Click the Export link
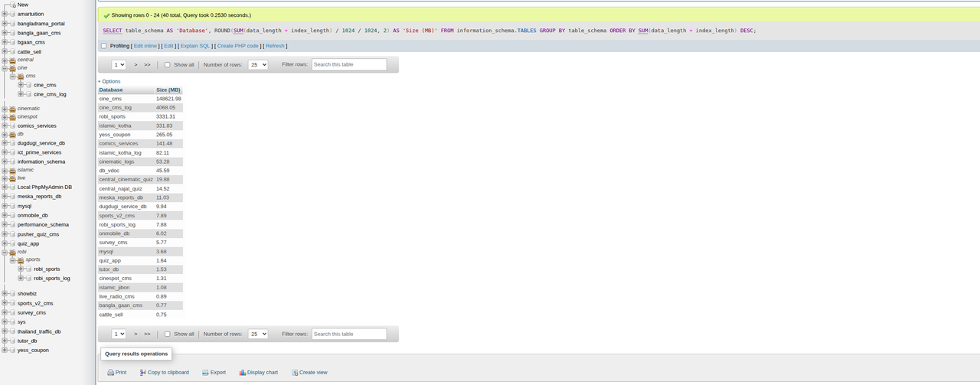 point(218,373)
